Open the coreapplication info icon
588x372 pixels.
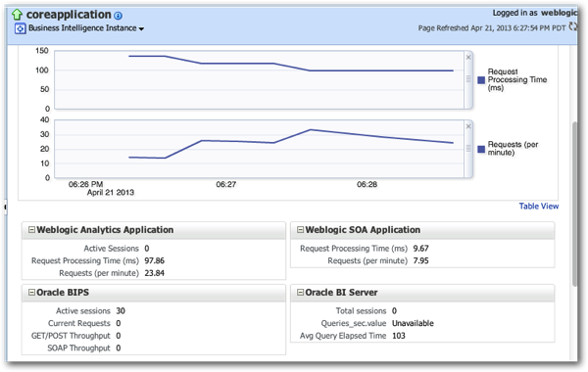click(118, 16)
